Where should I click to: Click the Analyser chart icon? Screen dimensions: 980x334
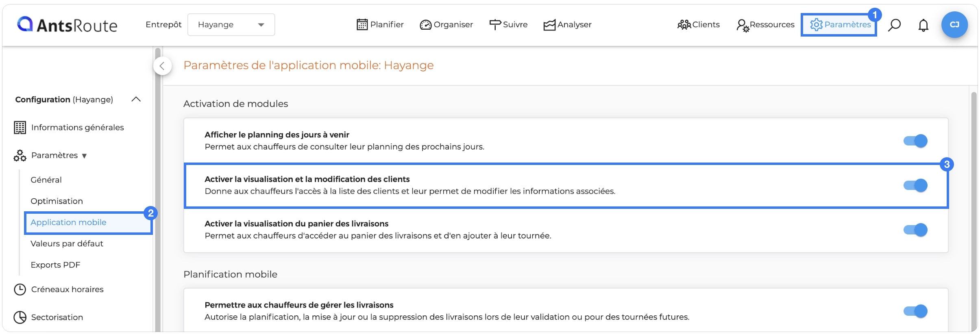549,25
